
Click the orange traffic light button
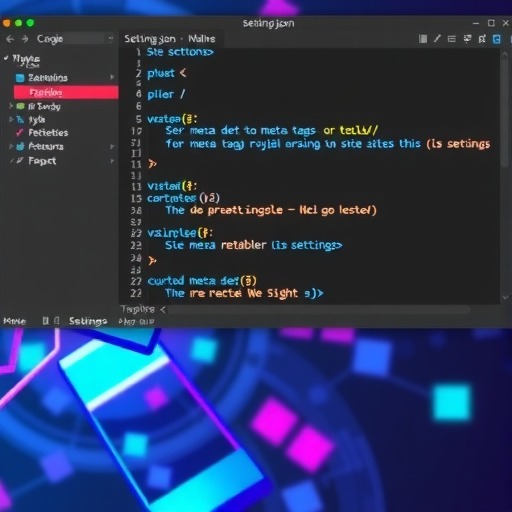coord(6,23)
